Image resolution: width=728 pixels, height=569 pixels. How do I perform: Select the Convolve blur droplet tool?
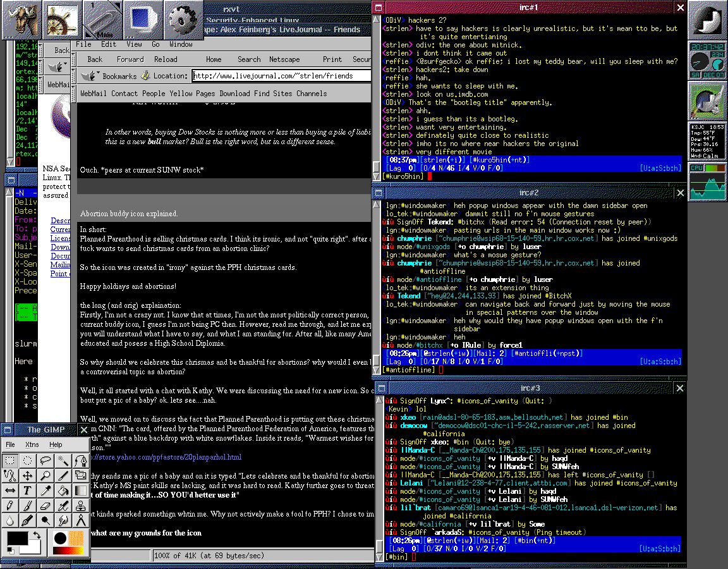click(9, 520)
